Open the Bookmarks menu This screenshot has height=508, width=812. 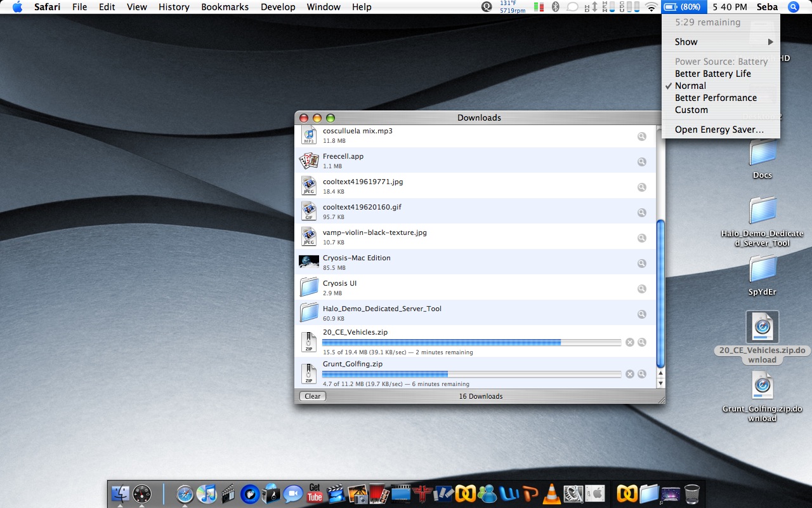[225, 7]
